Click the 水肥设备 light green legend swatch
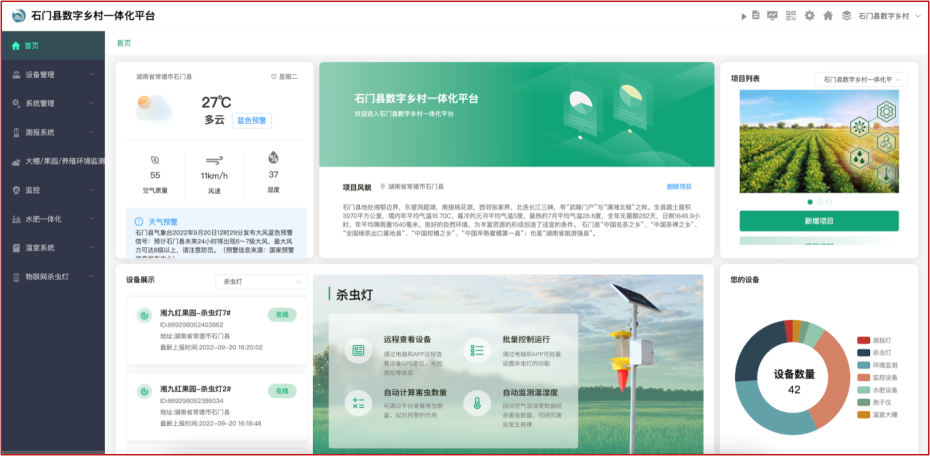Screen dimensions: 930x456 [x=863, y=390]
